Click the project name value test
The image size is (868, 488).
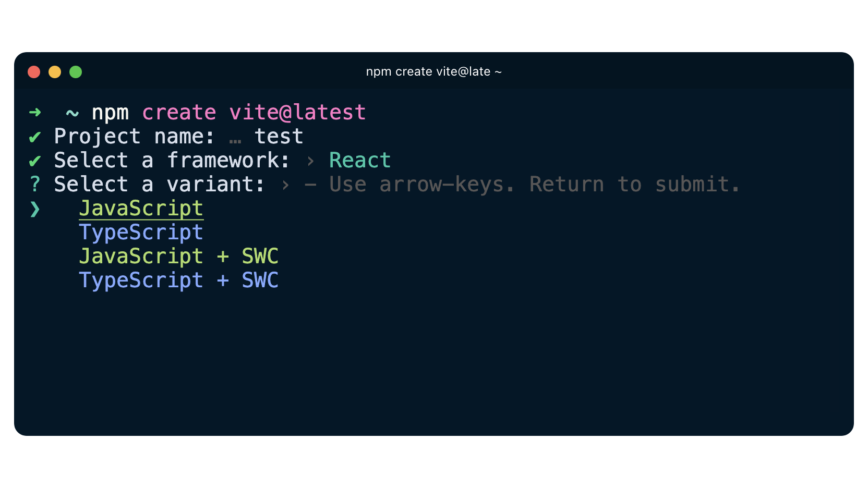coord(279,137)
